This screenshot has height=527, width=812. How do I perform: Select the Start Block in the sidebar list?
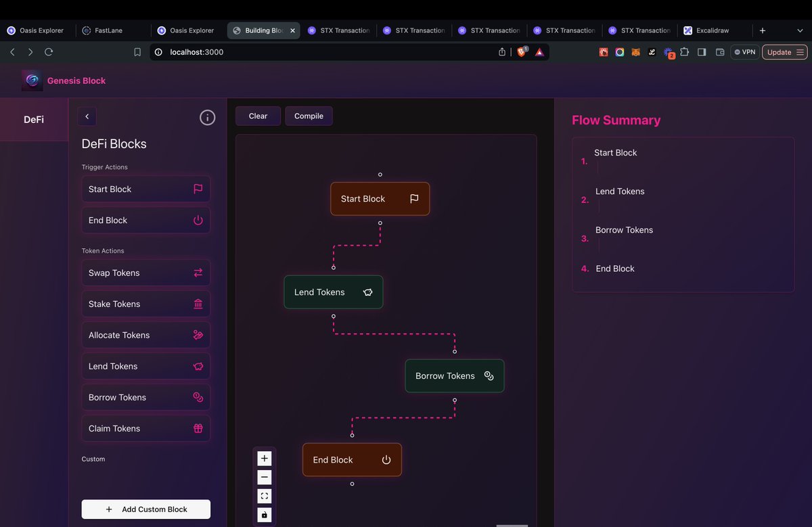[x=145, y=189]
